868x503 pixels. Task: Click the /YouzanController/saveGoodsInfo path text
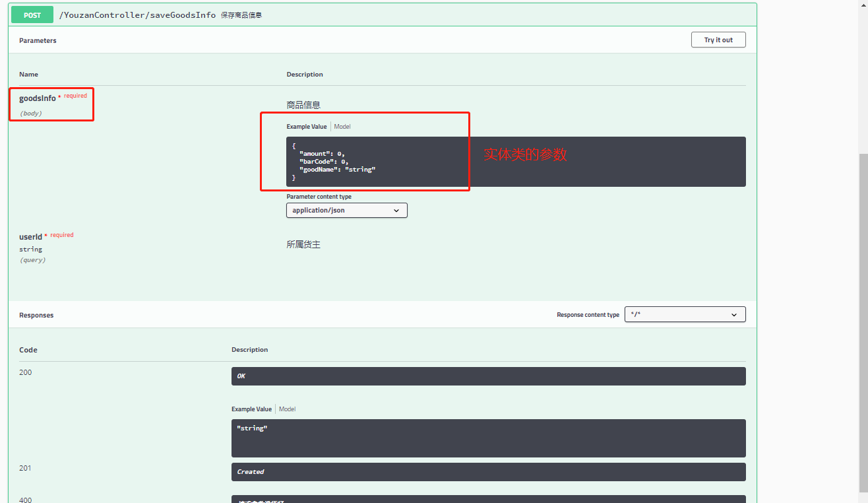pos(137,15)
